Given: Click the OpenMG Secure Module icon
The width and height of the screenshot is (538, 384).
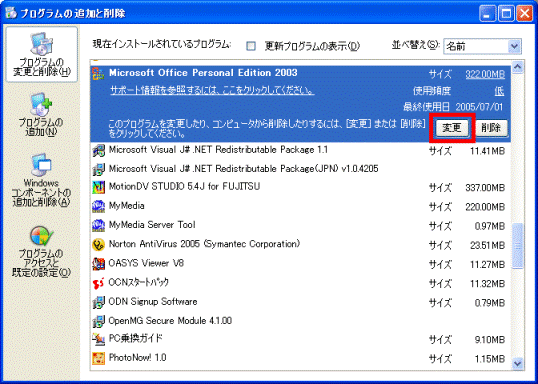Looking at the screenshot, I should click(98, 321).
